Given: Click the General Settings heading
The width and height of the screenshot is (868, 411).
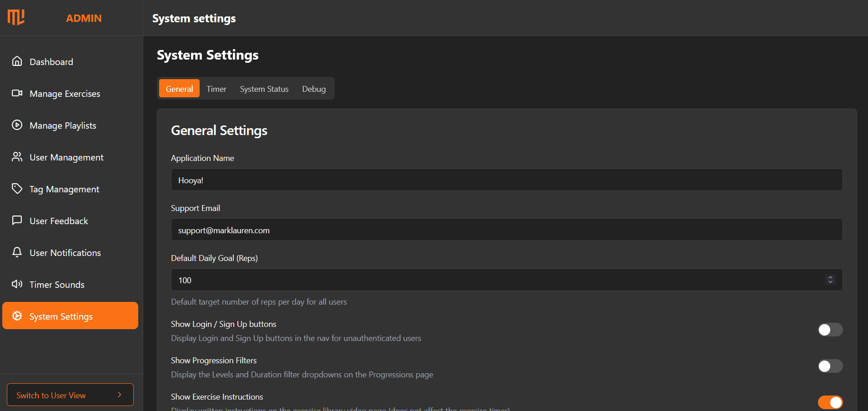Looking at the screenshot, I should coord(219,130).
